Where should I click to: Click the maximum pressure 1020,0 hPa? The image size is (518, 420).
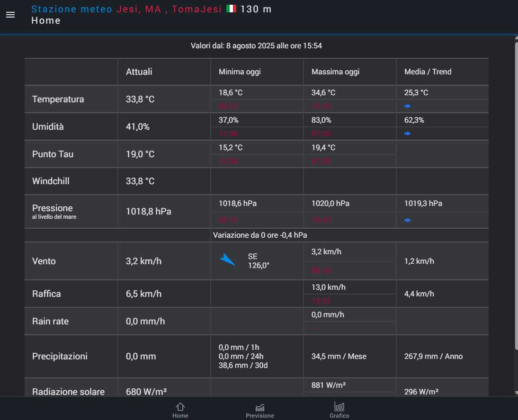[330, 203]
